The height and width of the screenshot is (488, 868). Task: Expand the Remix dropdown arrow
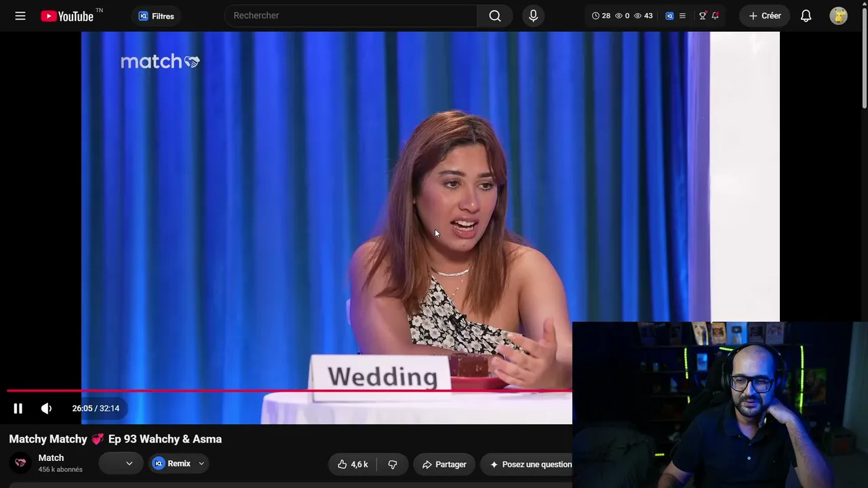pos(201,464)
